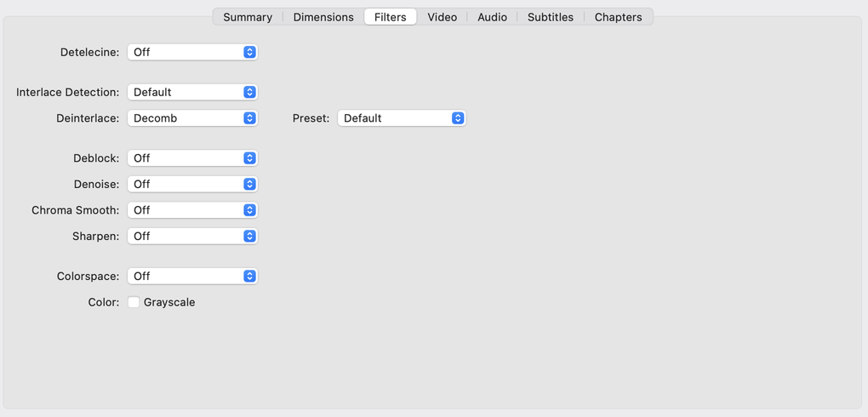Switch to the Subtitles tab

tap(550, 17)
